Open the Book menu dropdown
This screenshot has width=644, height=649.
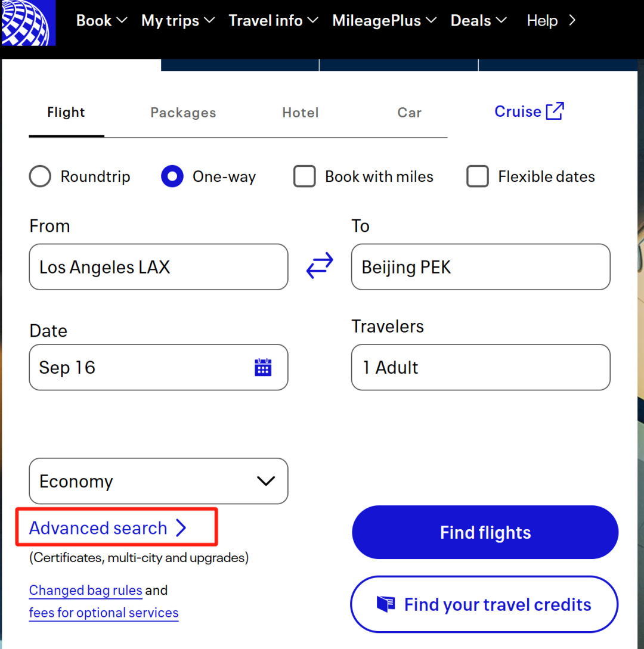tap(101, 21)
